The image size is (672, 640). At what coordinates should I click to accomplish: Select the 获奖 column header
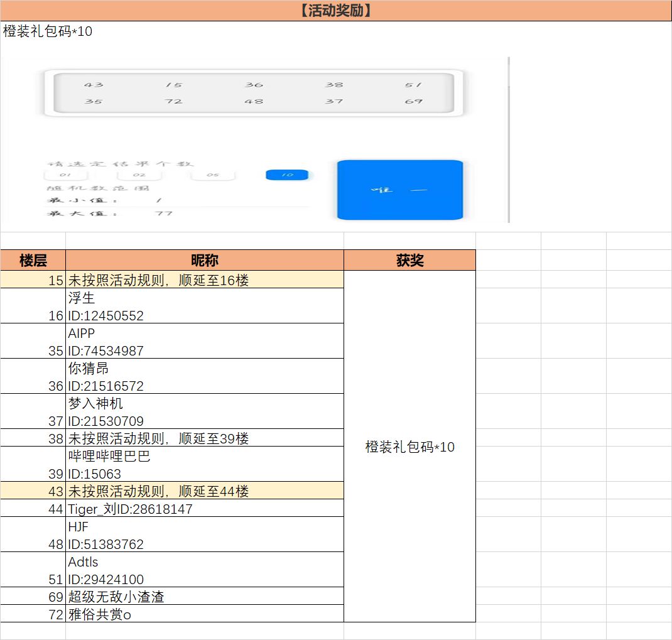pyautogui.click(x=409, y=260)
